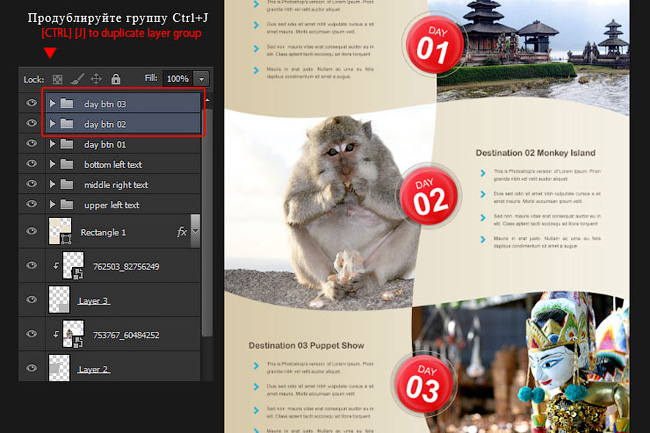Viewport: 650px width, 433px height.
Task: Hide the day btn 02 group
Action: click(x=32, y=123)
